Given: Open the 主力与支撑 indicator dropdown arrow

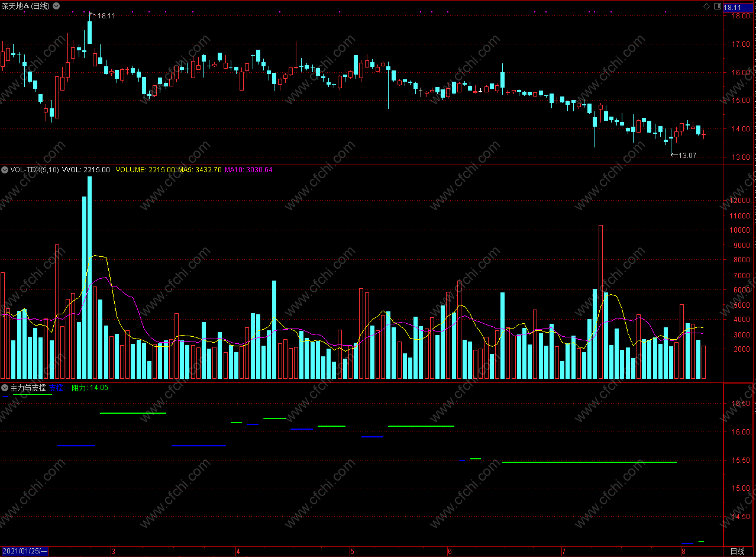Looking at the screenshot, I should coord(5,388).
